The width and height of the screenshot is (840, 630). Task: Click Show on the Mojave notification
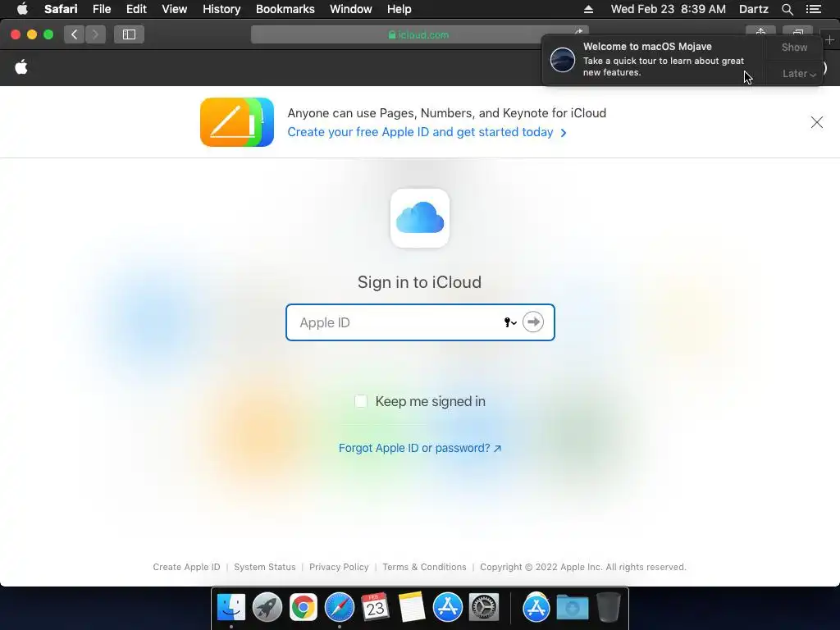coord(794,47)
